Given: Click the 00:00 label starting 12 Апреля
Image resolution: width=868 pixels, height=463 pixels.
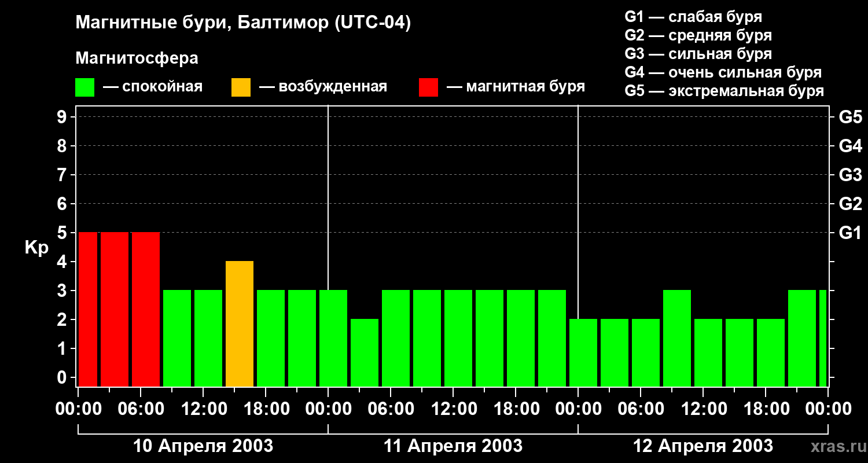Looking at the screenshot, I should (x=578, y=409).
